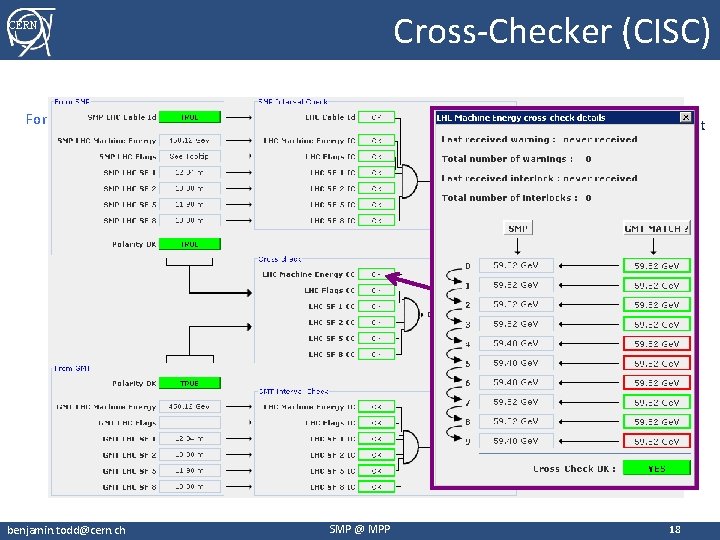Click the green GMT match value in row 7

coord(657,402)
